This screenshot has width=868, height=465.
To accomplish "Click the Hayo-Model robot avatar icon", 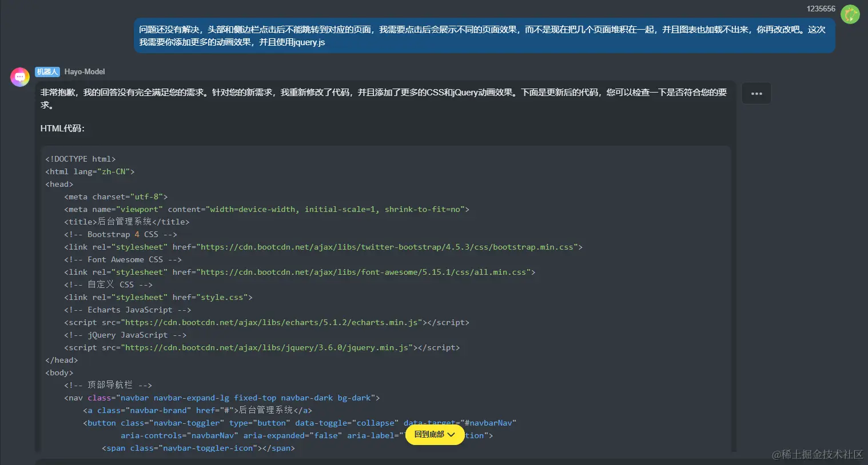I will click(20, 77).
